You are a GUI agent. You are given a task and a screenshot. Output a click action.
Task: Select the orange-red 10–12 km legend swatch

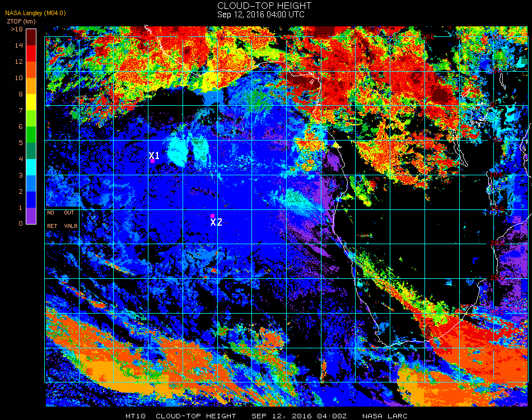click(x=31, y=69)
